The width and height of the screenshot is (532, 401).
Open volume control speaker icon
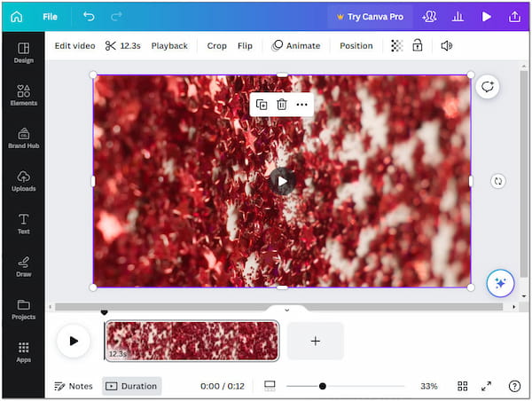447,45
